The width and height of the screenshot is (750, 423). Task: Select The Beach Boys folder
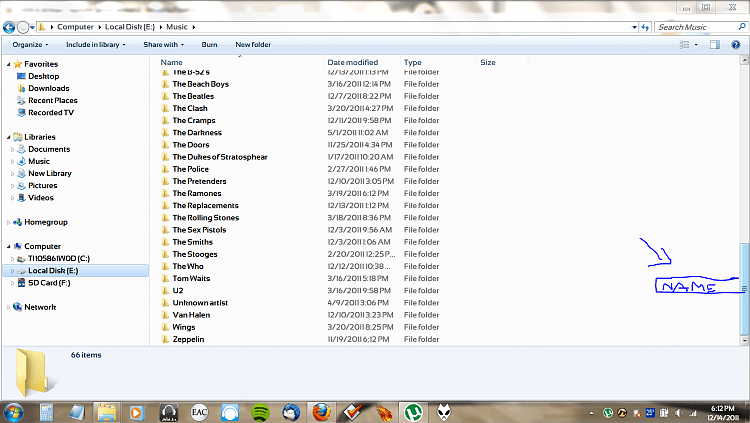tap(200, 84)
